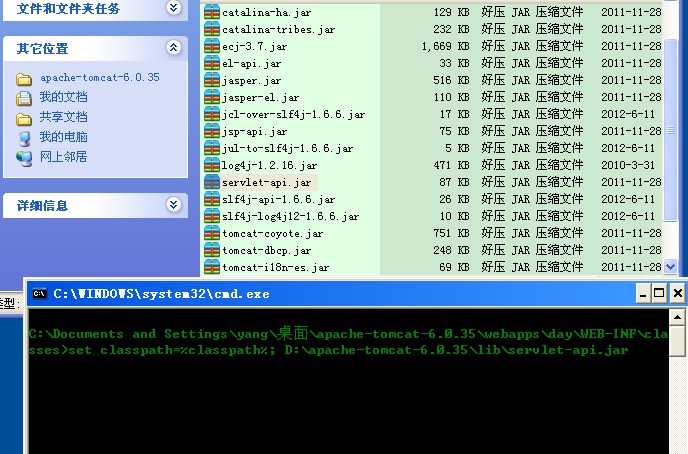
Task: Expand the 文件和文件夹任务 panel
Action: click(174, 7)
